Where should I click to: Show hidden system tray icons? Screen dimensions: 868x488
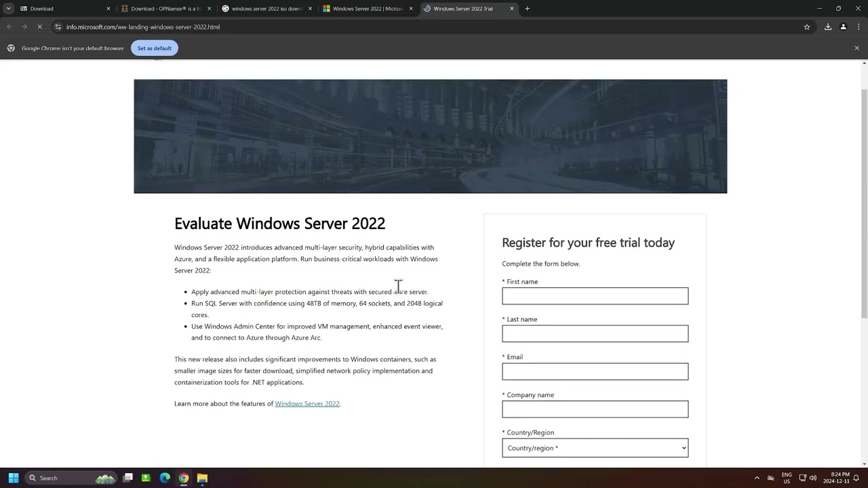(x=757, y=478)
